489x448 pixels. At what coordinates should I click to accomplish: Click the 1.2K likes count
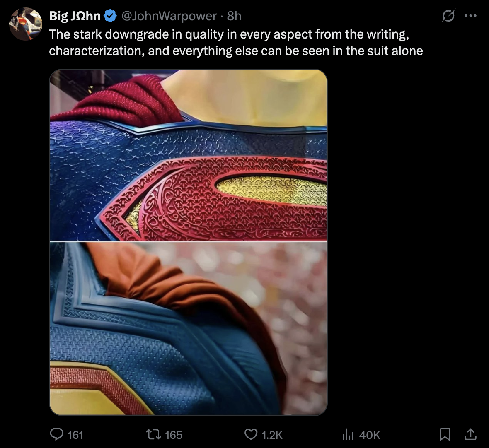(272, 435)
